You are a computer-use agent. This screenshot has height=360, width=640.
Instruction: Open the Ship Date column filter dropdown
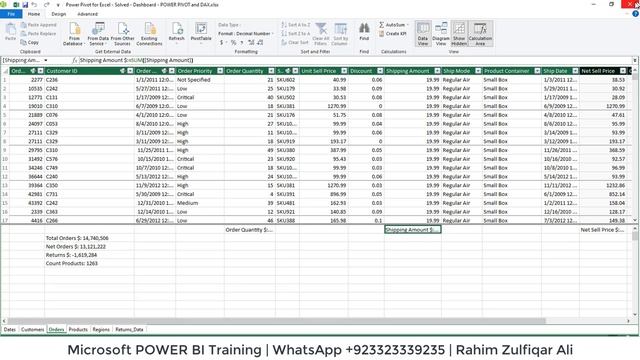(x=575, y=71)
